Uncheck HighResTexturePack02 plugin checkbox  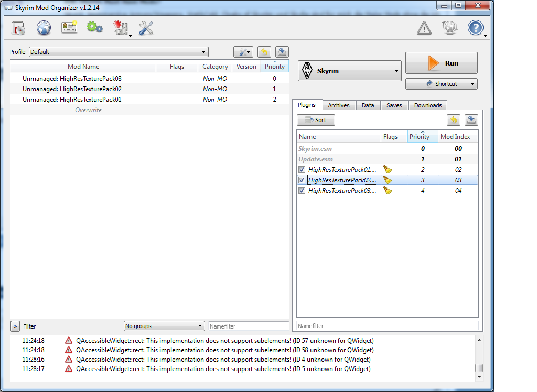click(302, 180)
